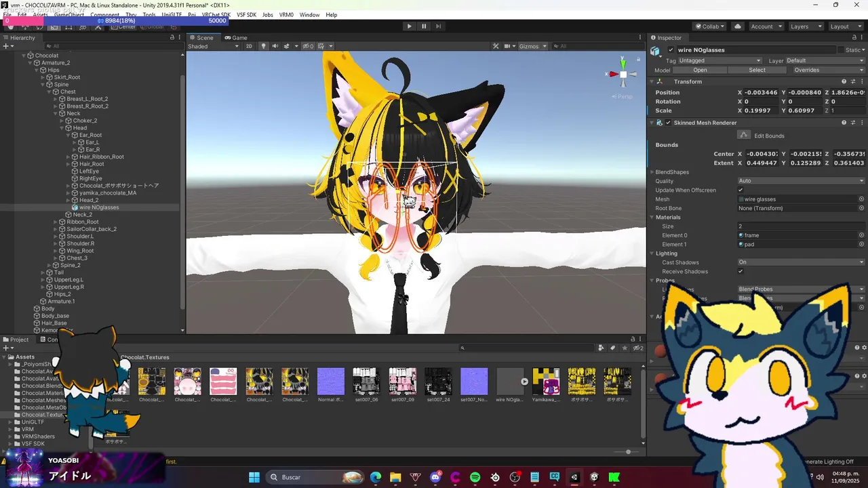Lock the Hierarchy panel
Viewport: 868px width, 488px height.
(x=172, y=38)
